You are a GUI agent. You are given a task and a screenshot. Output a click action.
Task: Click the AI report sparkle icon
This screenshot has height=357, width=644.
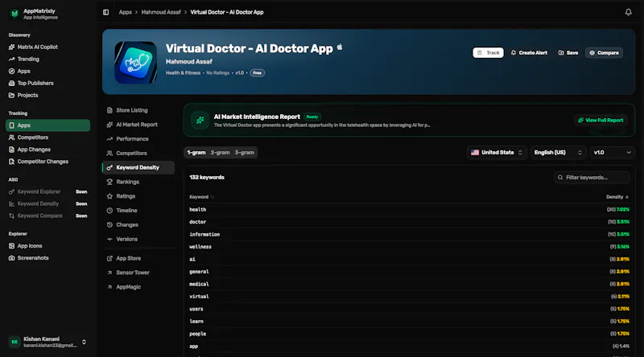[200, 121]
